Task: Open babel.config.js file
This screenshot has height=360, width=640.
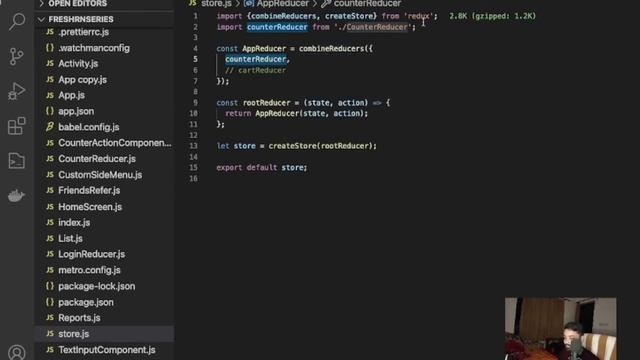Action: [104, 127]
